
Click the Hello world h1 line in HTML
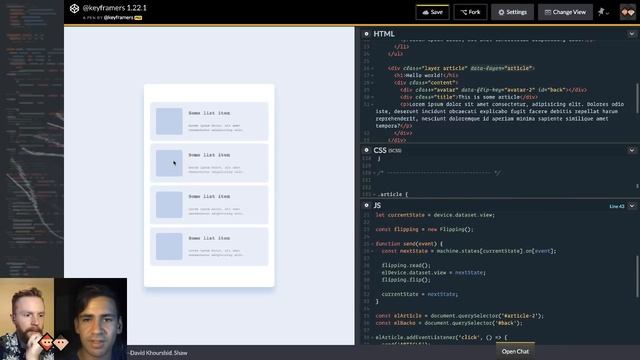click(x=426, y=76)
